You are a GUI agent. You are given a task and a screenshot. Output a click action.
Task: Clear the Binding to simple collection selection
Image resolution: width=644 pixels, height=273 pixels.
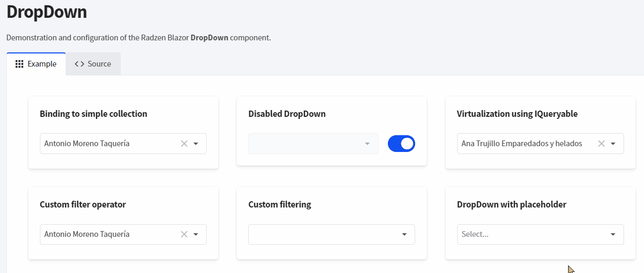click(184, 144)
